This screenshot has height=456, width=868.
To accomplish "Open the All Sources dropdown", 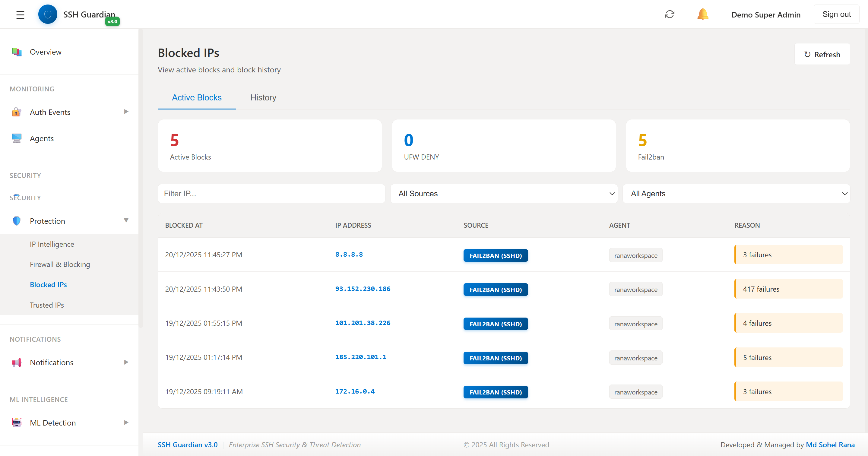I will coord(504,193).
